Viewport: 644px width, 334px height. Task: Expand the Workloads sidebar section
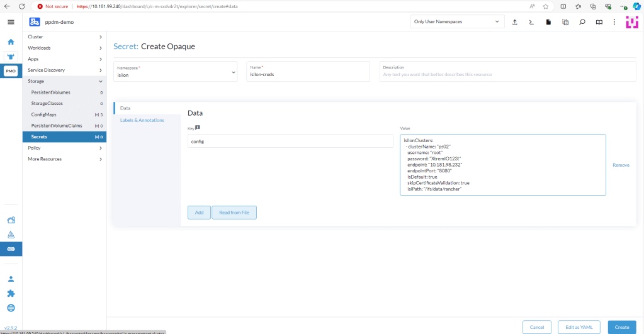[100, 48]
